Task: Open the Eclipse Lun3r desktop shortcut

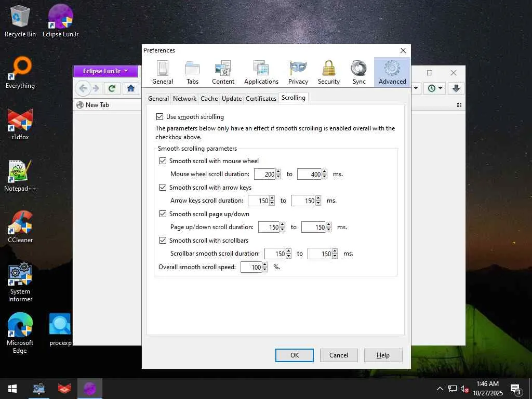Action: point(60,21)
